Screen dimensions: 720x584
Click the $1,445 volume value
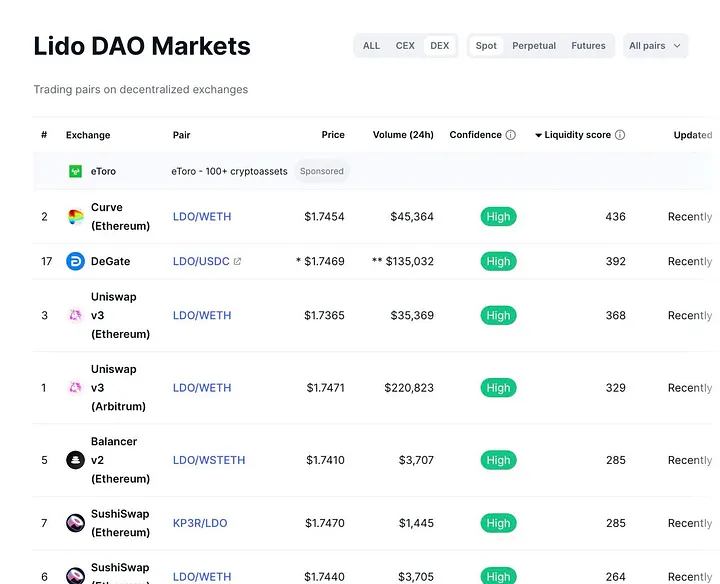[416, 523]
